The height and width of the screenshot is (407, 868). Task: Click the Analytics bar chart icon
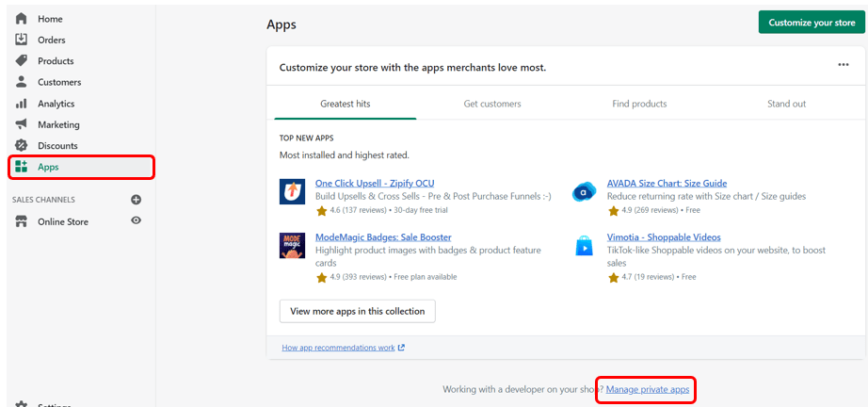click(x=21, y=104)
